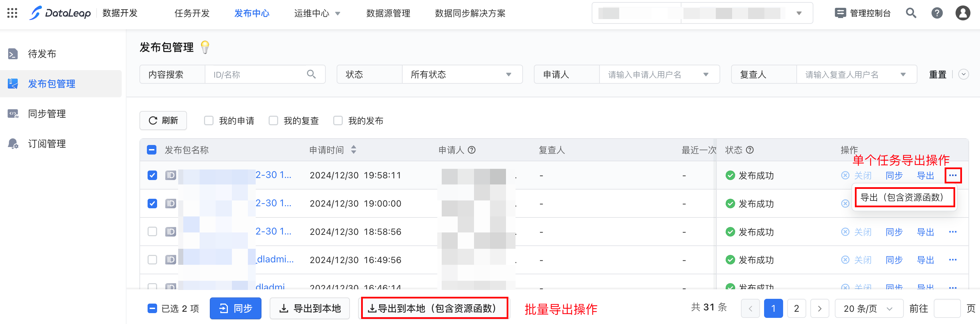Screen dimensions: 980x324
Task: Uncheck the 19:58:11 row checkbox
Action: [152, 176]
